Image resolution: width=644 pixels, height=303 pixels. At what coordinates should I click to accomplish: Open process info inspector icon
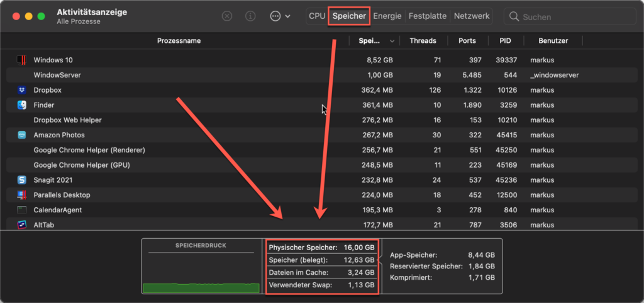[250, 16]
